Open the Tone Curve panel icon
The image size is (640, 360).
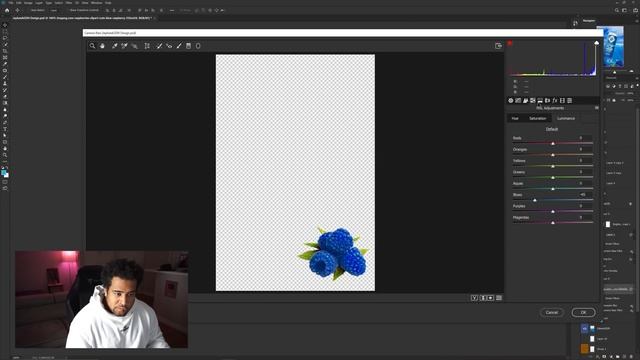tap(518, 100)
